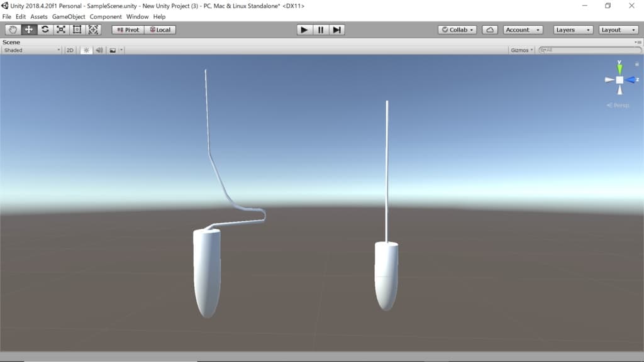Toggle scene effects image button
Image resolution: width=644 pixels, height=362 pixels.
(x=113, y=50)
